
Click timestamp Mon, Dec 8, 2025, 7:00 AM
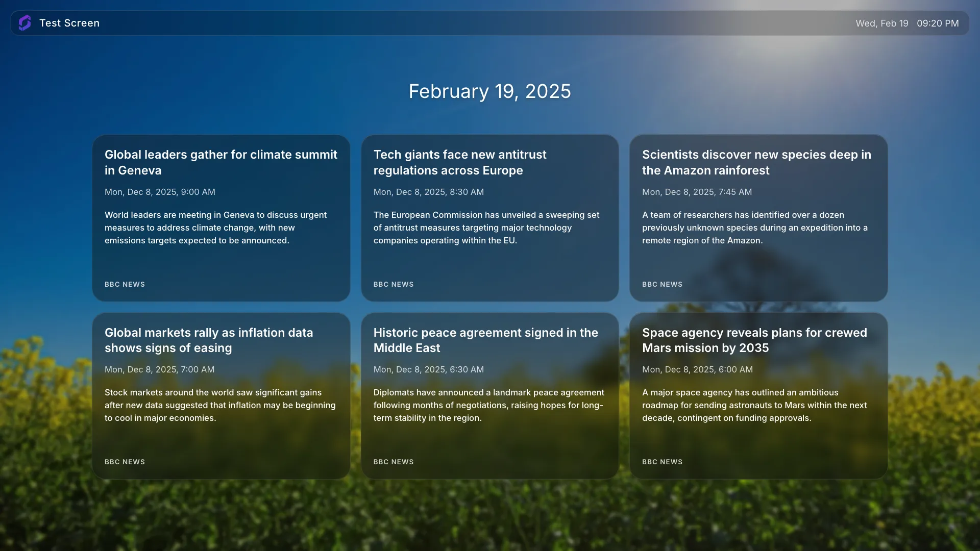[159, 369]
